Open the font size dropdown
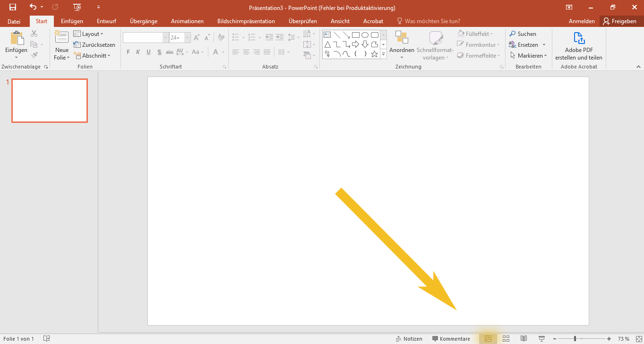Viewport: 644px width, 344px height. [x=188, y=38]
